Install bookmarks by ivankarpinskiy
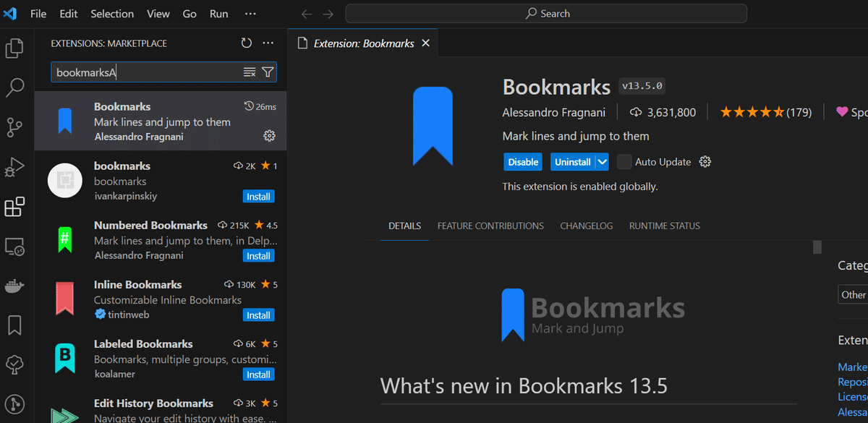The width and height of the screenshot is (868, 423). 258,197
